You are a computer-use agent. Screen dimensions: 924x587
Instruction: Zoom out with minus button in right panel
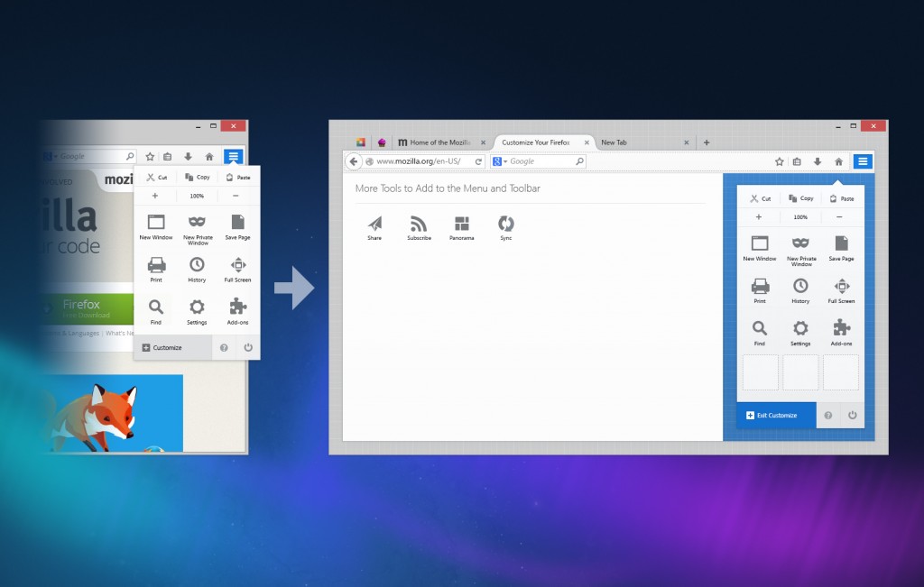click(839, 217)
